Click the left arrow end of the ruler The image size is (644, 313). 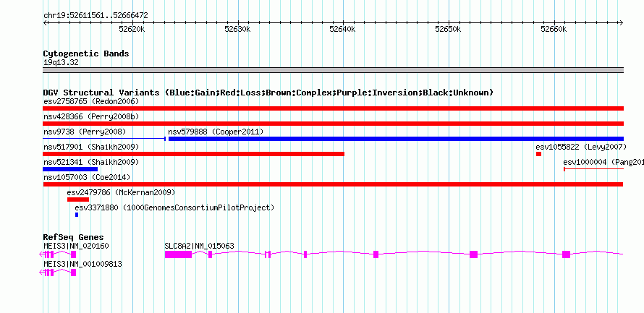[x=45, y=23]
